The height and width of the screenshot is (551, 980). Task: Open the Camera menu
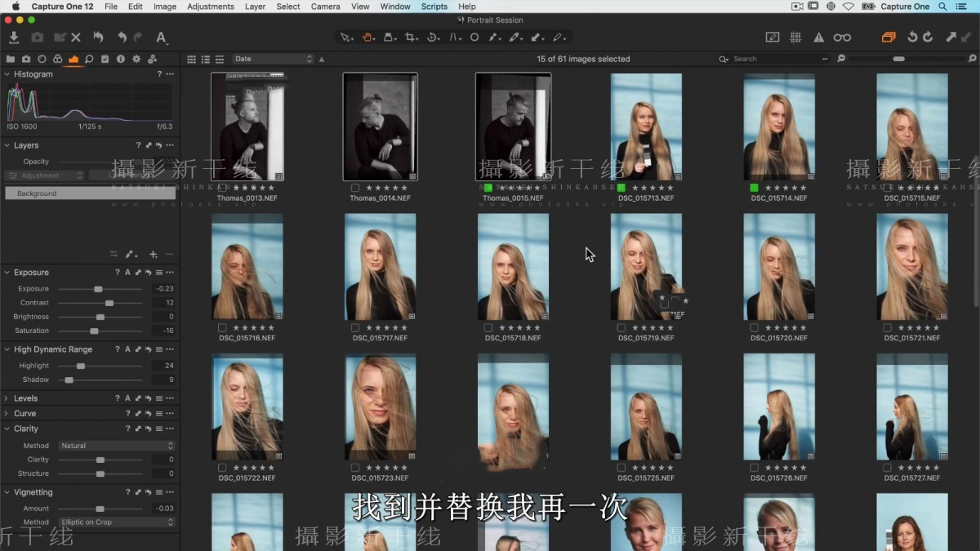tap(325, 7)
